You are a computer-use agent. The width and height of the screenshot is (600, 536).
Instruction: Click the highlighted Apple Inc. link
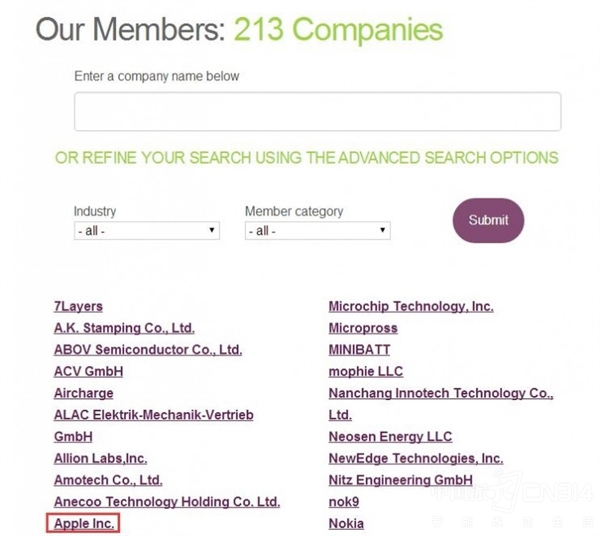[85, 523]
